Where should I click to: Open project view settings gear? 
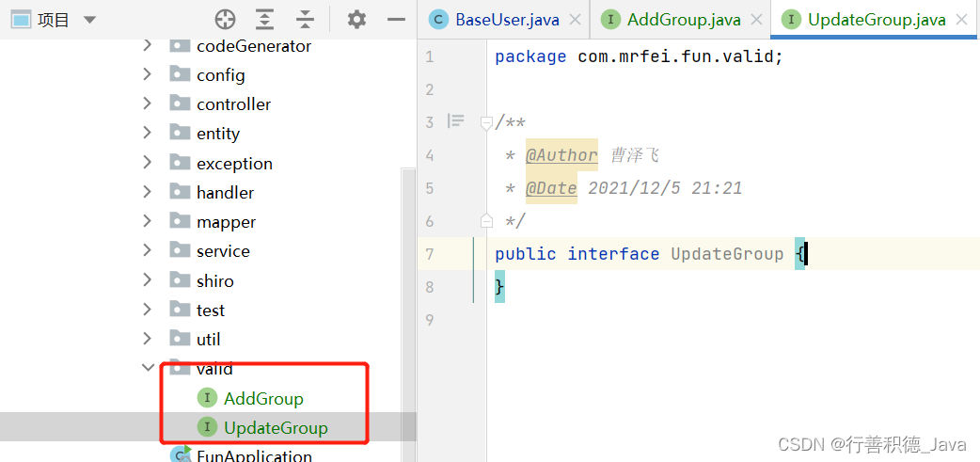click(356, 20)
